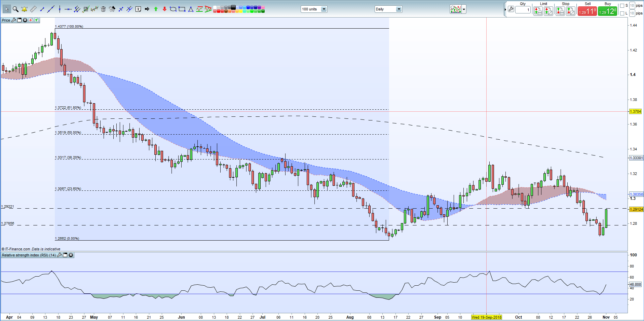Screen dimensions: 644x321
Task: Click the 1.4377 (100.00%) Fibonacci label
Action: point(69,26)
